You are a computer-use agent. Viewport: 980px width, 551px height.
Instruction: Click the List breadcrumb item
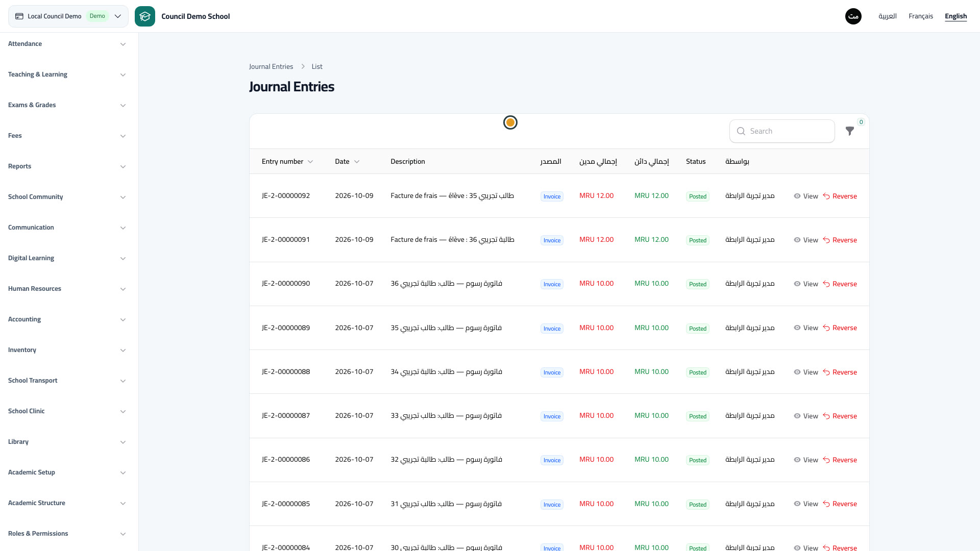[x=317, y=66]
